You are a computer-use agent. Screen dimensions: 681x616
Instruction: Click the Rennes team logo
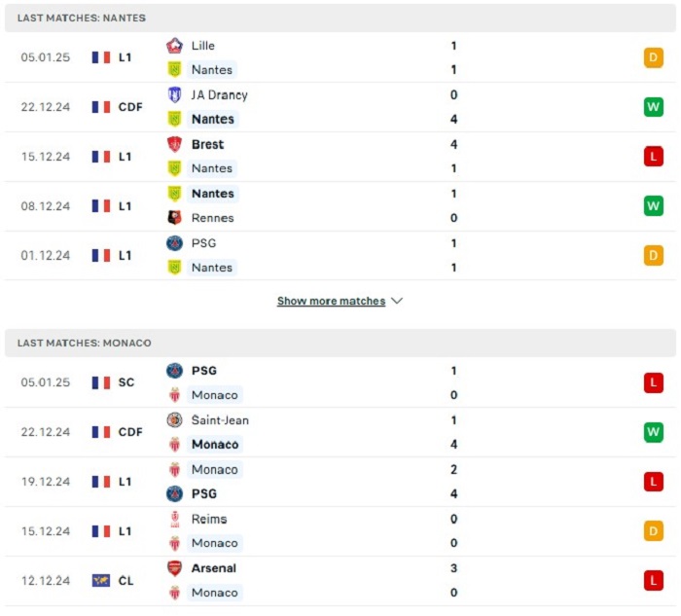[174, 218]
